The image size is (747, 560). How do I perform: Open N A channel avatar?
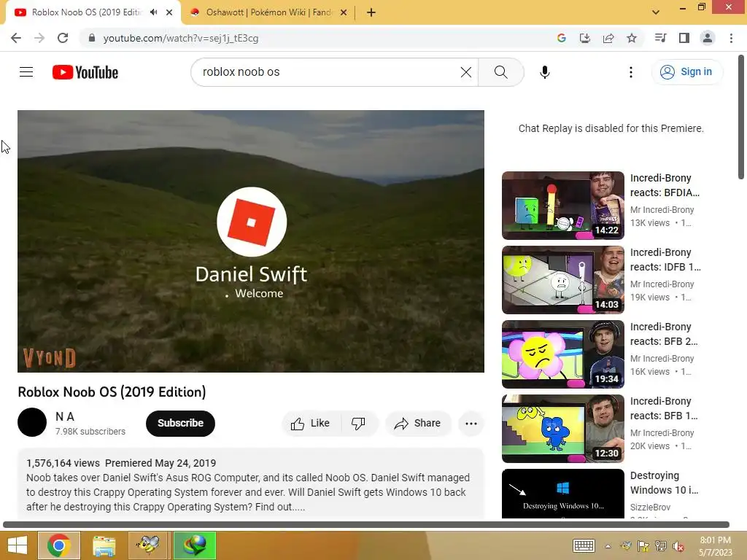coord(32,422)
